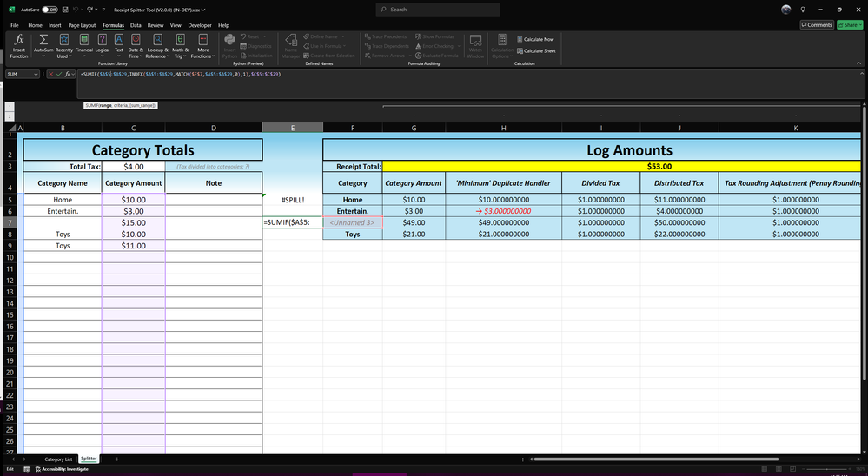Switch to the View ribbon tab
The width and height of the screenshot is (868, 476).
click(x=176, y=25)
